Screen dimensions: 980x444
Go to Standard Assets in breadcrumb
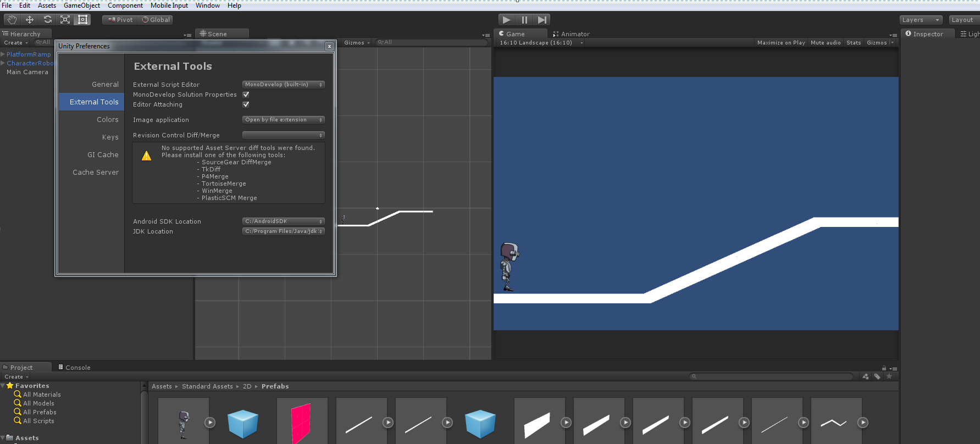coord(207,386)
